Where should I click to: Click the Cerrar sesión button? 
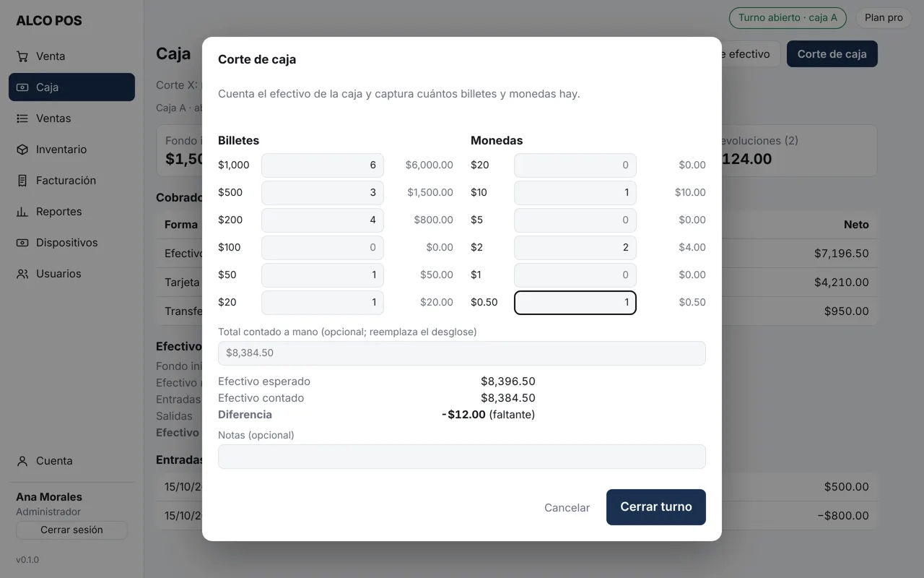[x=71, y=530]
